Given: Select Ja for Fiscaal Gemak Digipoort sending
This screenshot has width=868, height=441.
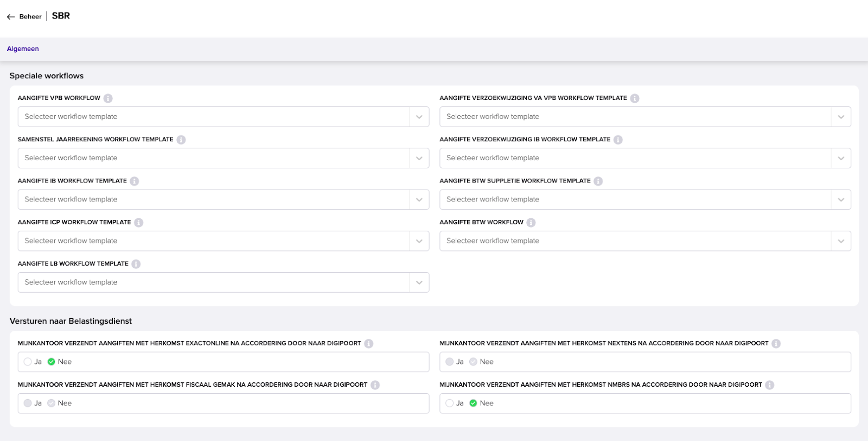Looking at the screenshot, I should [x=28, y=403].
